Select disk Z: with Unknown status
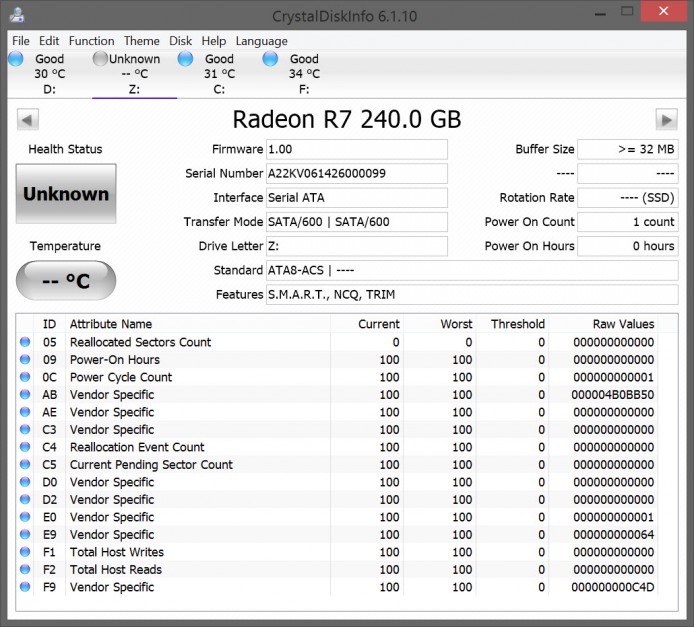Viewport: 694px width, 627px height. 134,74
